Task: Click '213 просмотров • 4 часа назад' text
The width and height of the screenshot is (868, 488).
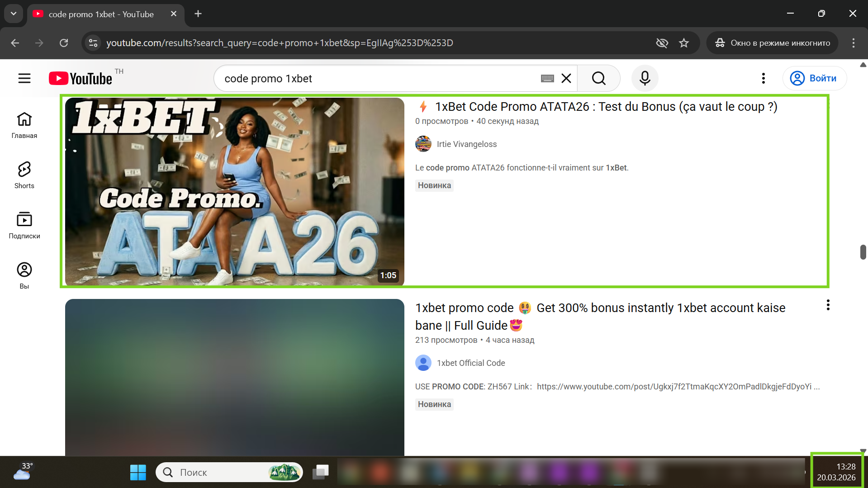Action: pos(474,340)
